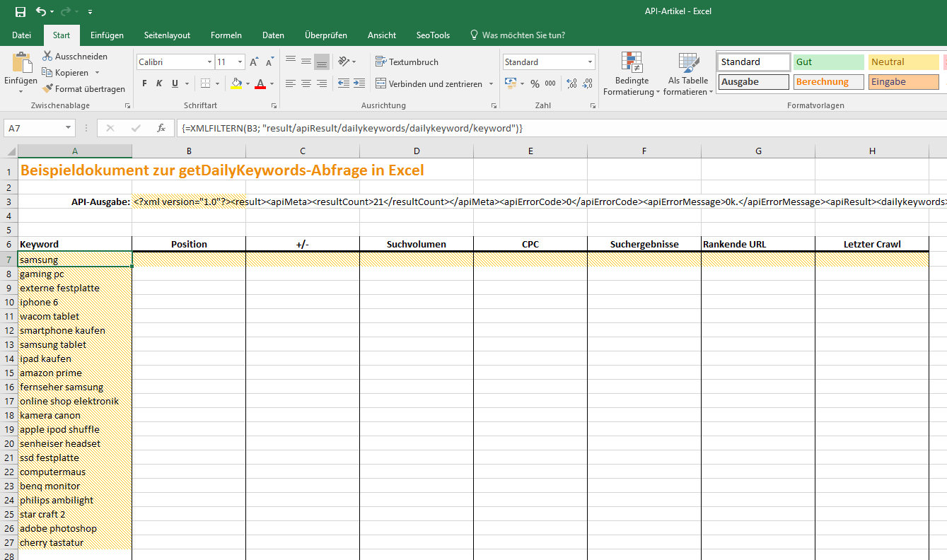
Task: Apply percent style format
Action: click(x=535, y=83)
